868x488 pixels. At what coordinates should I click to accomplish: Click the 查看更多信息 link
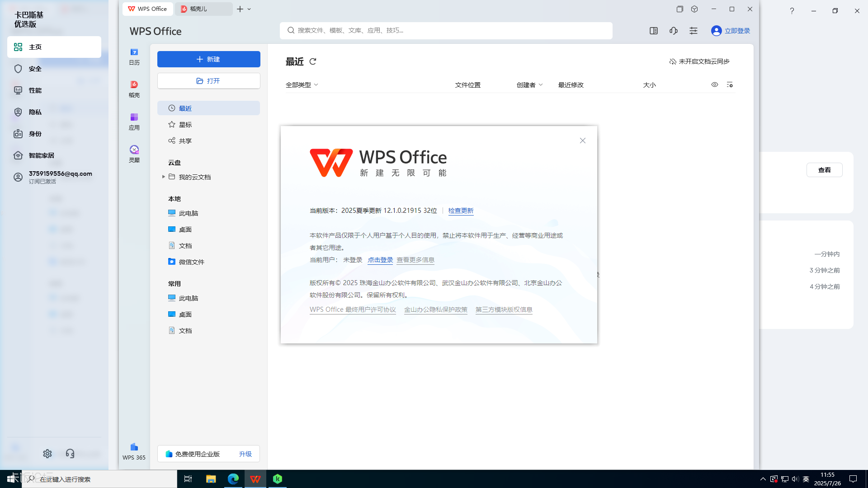415,260
